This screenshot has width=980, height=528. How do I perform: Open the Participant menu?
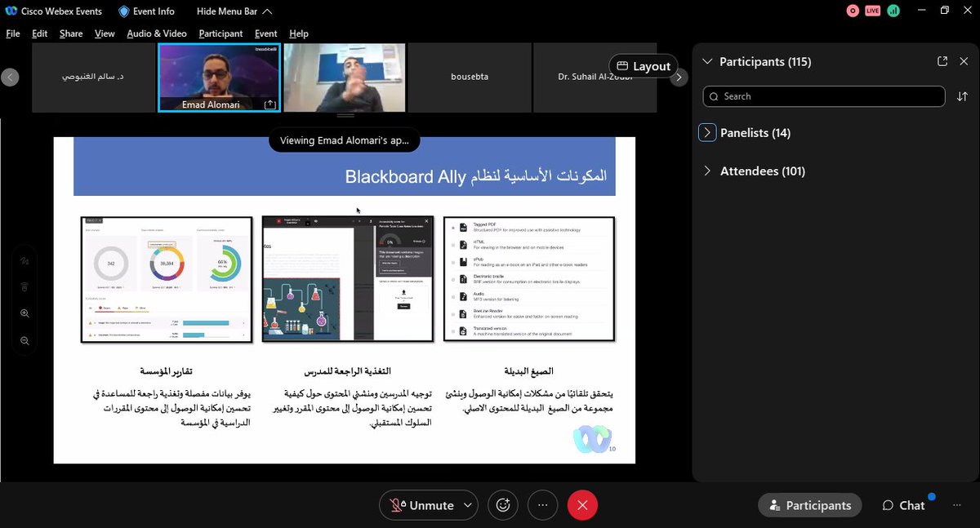pyautogui.click(x=220, y=33)
